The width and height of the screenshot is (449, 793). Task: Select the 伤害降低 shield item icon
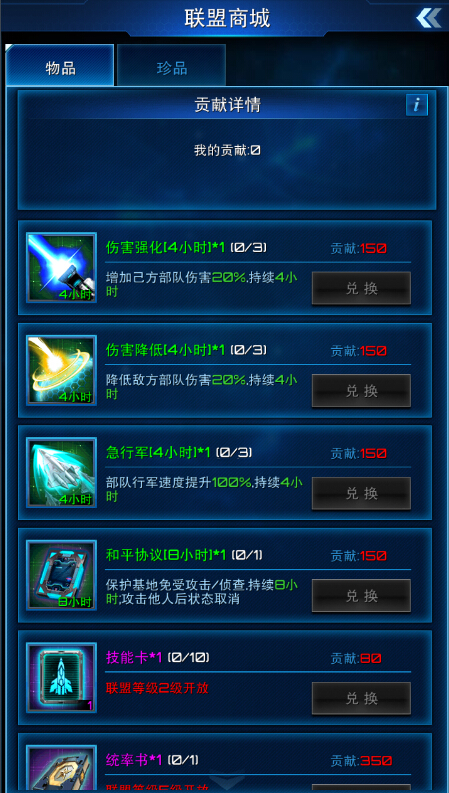pyautogui.click(x=61, y=370)
